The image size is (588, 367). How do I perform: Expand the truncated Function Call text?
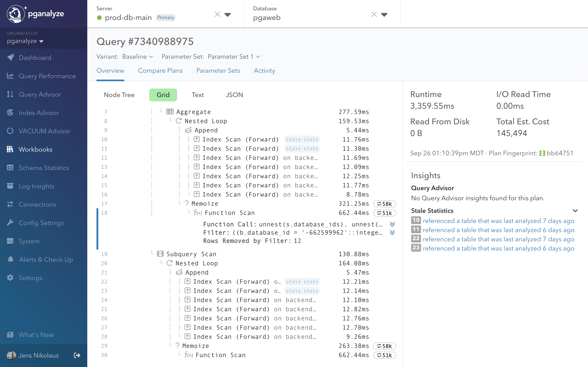[392, 224]
